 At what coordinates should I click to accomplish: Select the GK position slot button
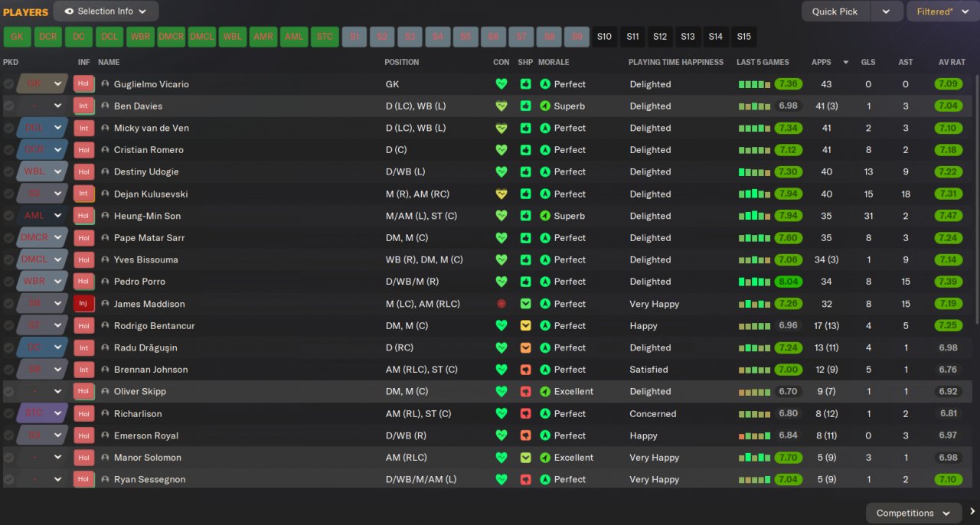click(x=18, y=37)
